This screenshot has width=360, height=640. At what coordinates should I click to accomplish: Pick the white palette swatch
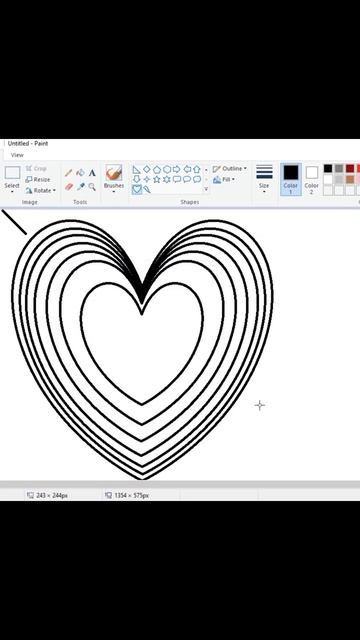pyautogui.click(x=328, y=179)
